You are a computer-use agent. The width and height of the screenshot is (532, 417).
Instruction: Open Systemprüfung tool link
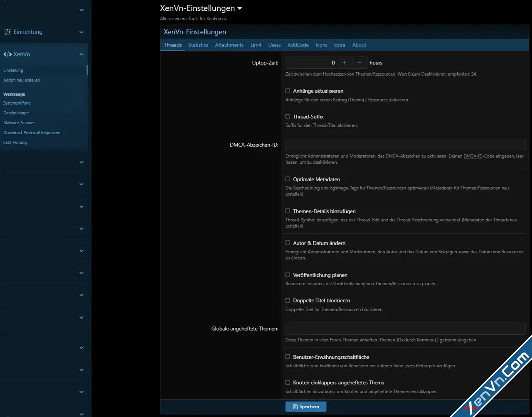coord(17,103)
